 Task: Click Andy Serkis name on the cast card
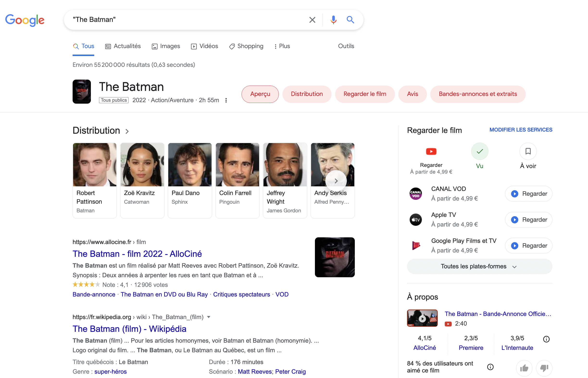[x=330, y=193]
